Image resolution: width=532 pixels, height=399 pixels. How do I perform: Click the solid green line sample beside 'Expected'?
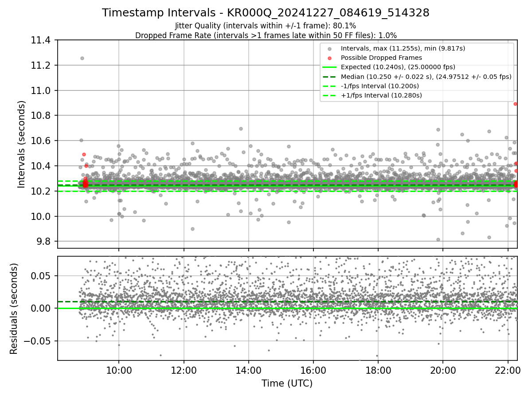pyautogui.click(x=329, y=67)
